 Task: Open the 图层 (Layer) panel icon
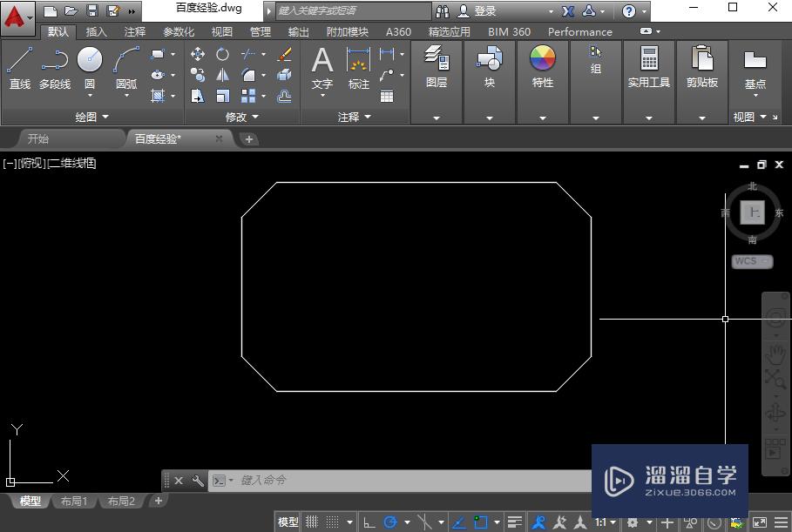(x=436, y=59)
